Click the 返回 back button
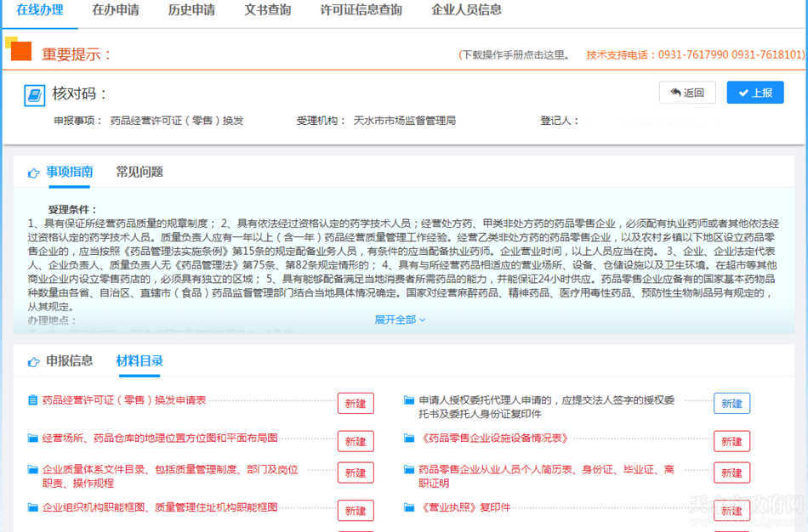808x532 pixels. 687,93
